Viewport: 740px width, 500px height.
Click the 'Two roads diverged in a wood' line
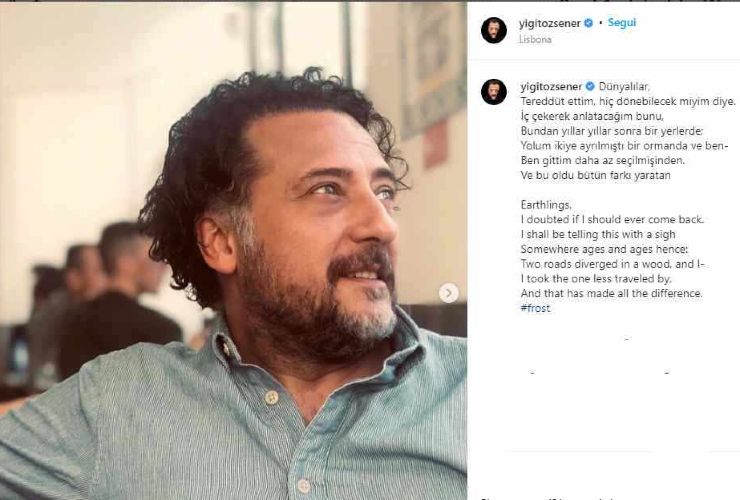tap(613, 263)
